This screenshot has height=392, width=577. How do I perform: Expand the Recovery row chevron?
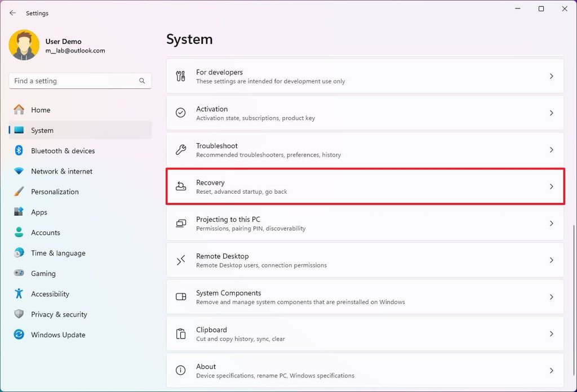pos(551,186)
